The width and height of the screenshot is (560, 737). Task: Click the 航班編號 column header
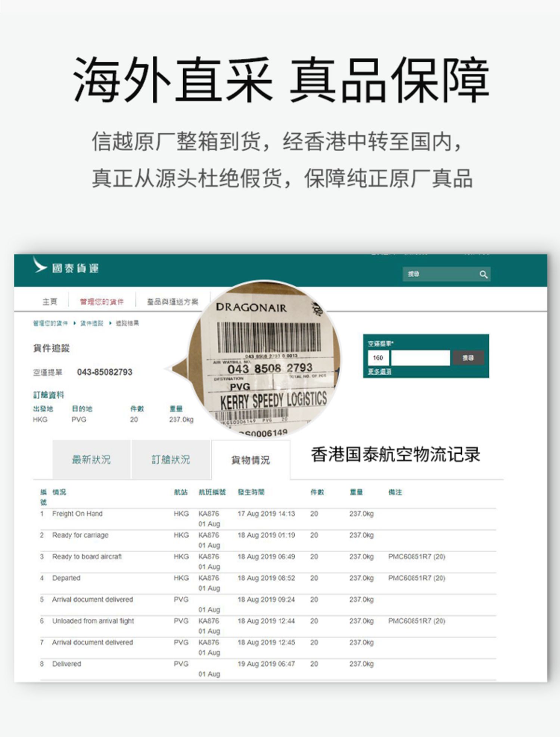coord(212,492)
